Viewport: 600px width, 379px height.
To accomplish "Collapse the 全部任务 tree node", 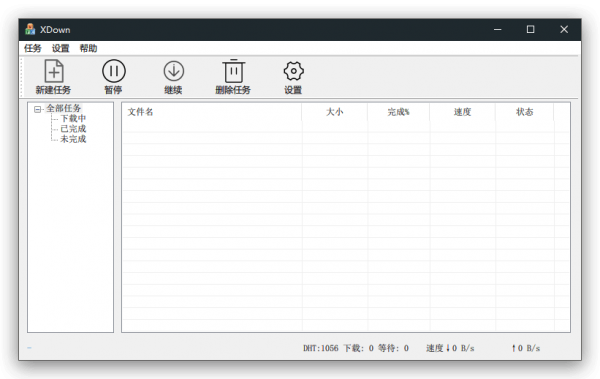I will [37, 109].
